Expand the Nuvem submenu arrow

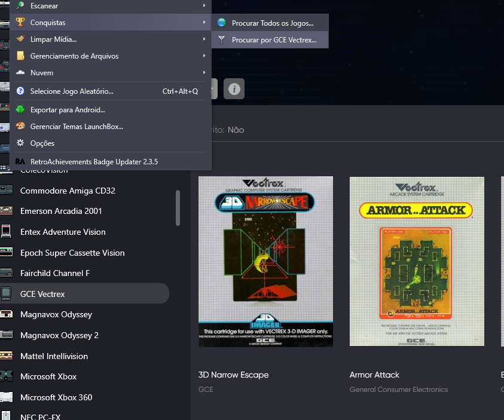204,72
